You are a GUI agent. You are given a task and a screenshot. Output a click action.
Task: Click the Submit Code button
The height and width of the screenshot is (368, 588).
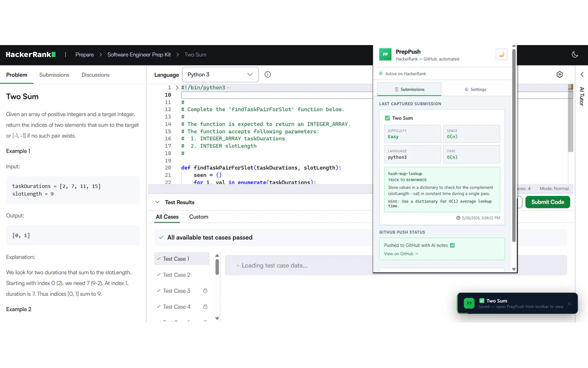548,202
